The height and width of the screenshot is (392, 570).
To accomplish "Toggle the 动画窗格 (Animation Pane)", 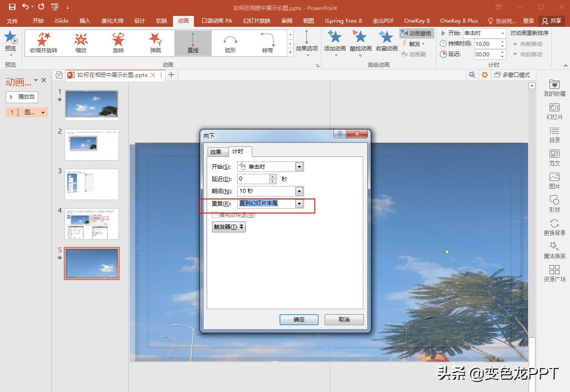I will pos(416,33).
